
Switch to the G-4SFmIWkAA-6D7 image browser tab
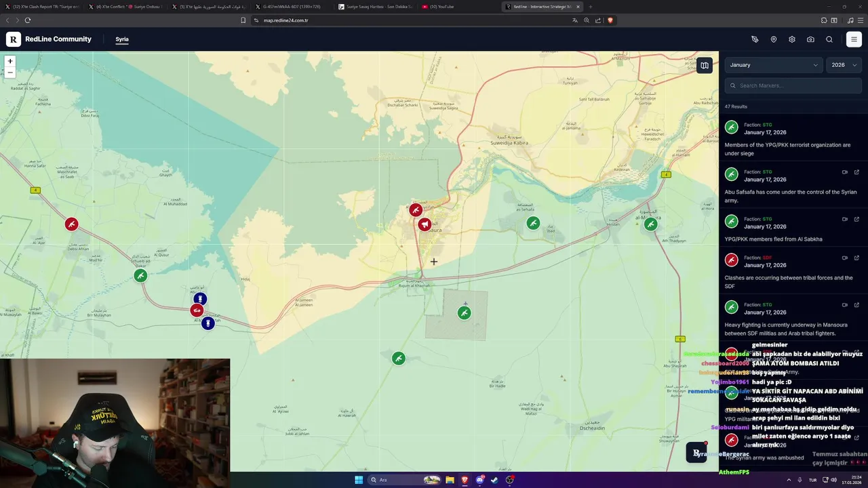pos(292,7)
